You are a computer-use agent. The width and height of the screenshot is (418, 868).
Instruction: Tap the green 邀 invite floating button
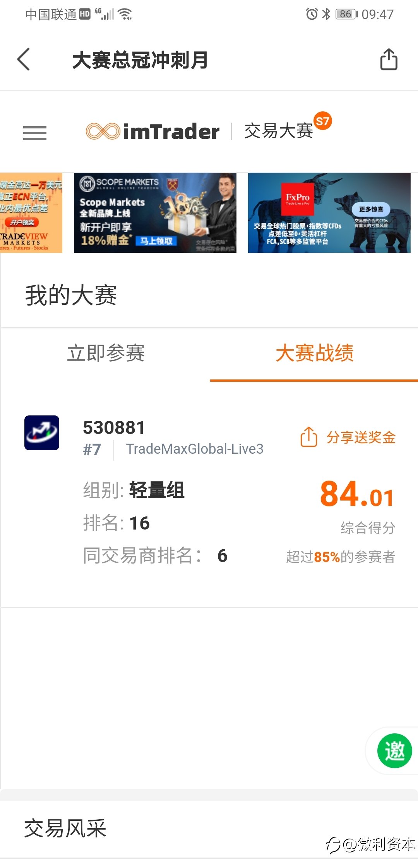(395, 751)
